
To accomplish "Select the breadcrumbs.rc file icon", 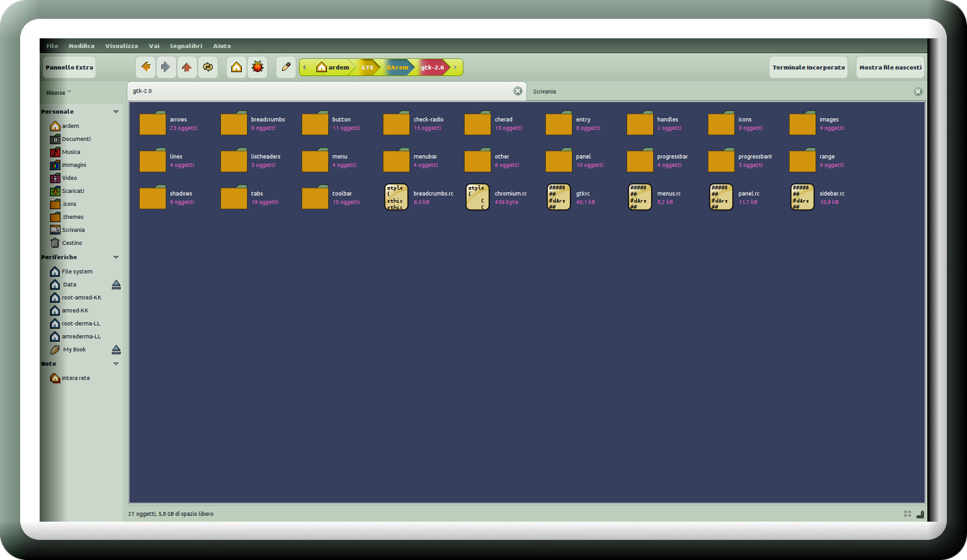I will click(x=396, y=197).
